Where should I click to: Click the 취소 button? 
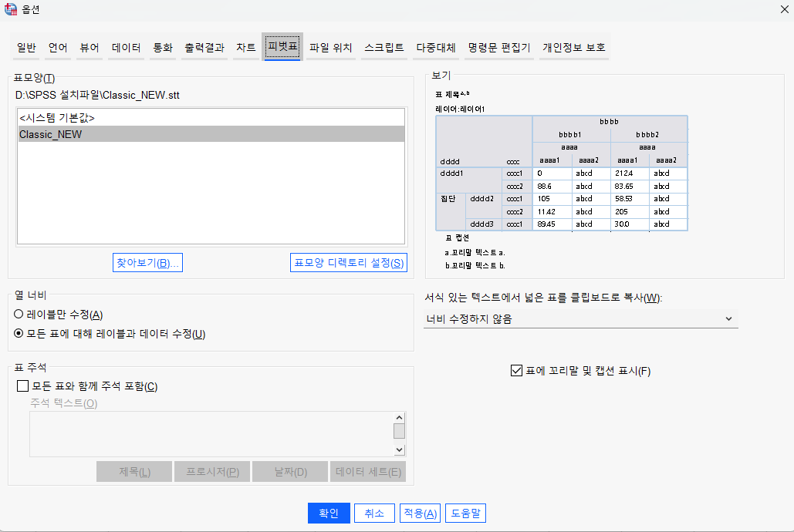[374, 513]
